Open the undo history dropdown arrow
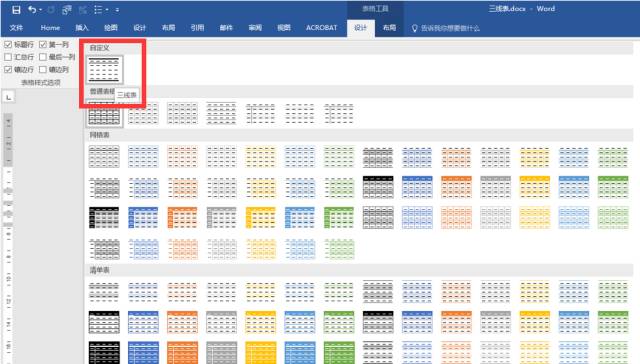Viewport: 640px width, 364px height. 40,9
